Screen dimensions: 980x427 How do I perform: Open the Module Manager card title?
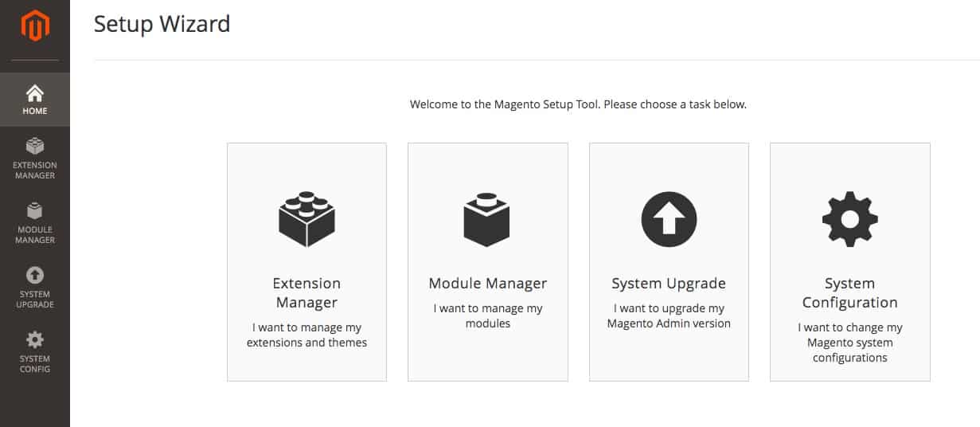[x=488, y=284]
